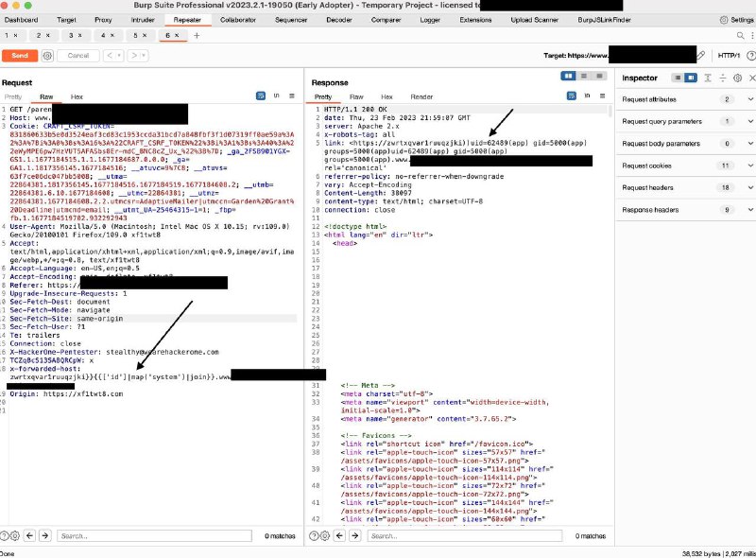The image size is (756, 558).
Task: Show Response in Raw view
Action: [356, 96]
